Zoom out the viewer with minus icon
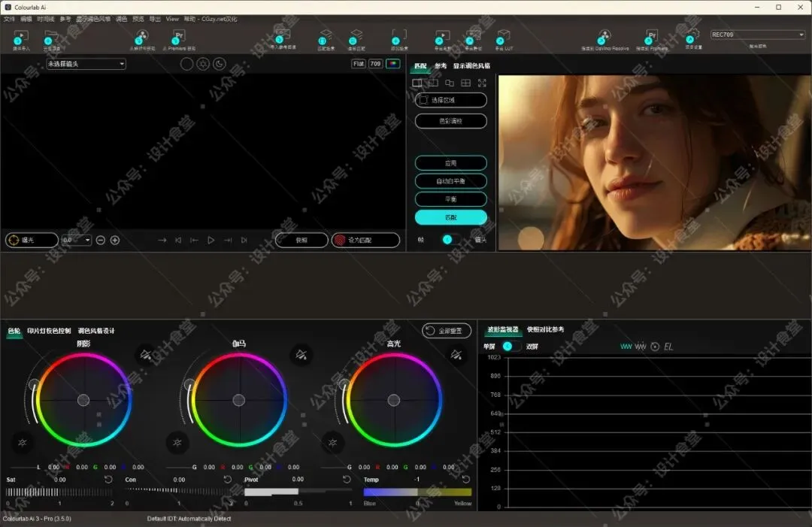This screenshot has height=527, width=812. pos(101,241)
